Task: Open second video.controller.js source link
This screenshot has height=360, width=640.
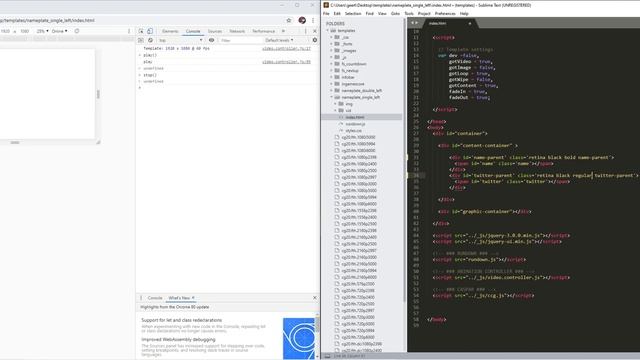Action: (x=286, y=62)
